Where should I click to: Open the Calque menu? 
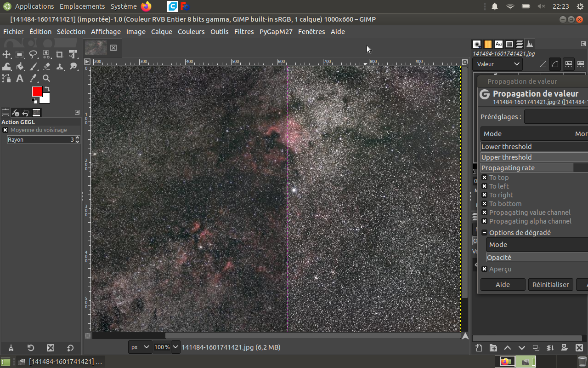[x=162, y=32]
